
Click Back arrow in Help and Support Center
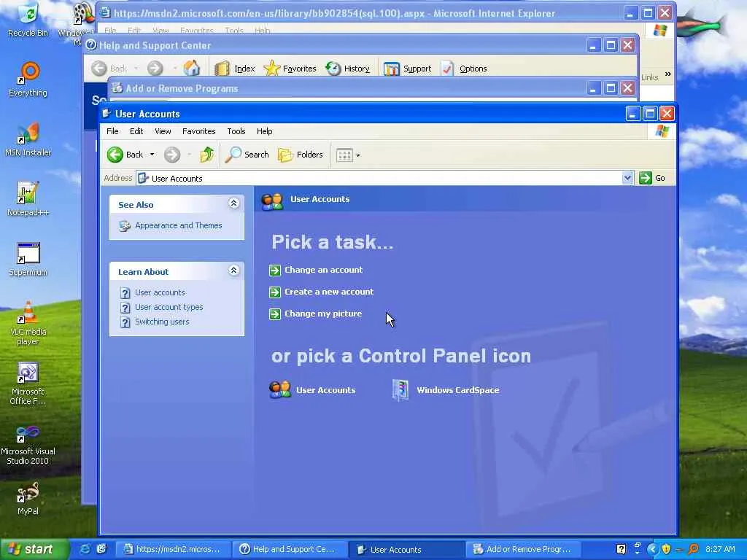pyautogui.click(x=99, y=69)
